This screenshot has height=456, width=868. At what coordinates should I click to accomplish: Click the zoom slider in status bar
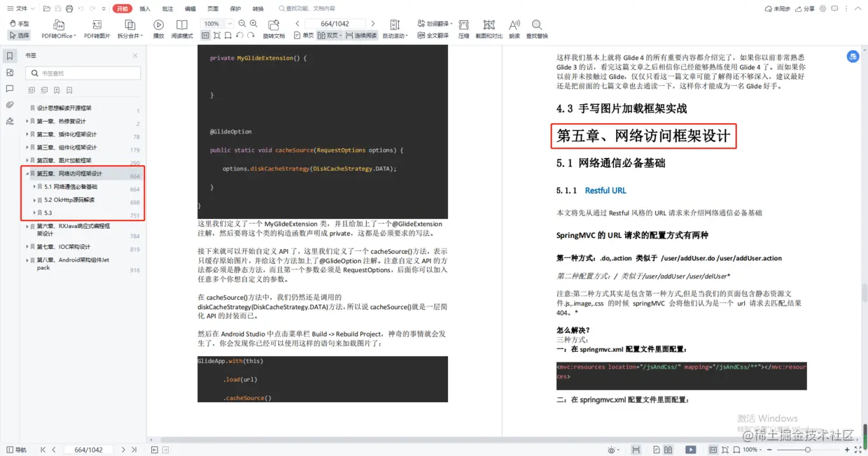[x=807, y=450]
